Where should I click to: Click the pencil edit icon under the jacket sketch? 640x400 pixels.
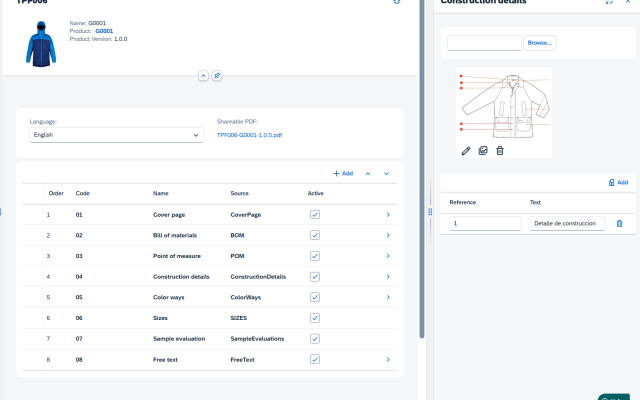coord(466,151)
